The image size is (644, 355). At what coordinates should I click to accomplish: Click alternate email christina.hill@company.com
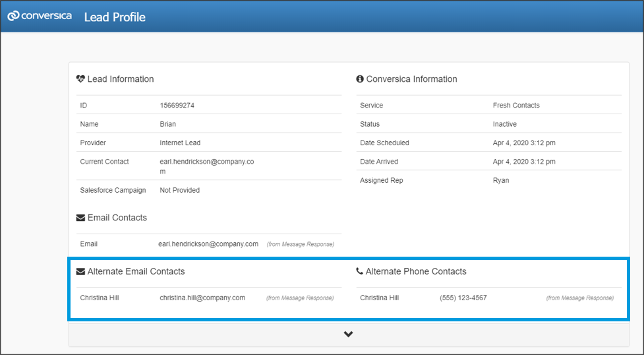point(202,298)
